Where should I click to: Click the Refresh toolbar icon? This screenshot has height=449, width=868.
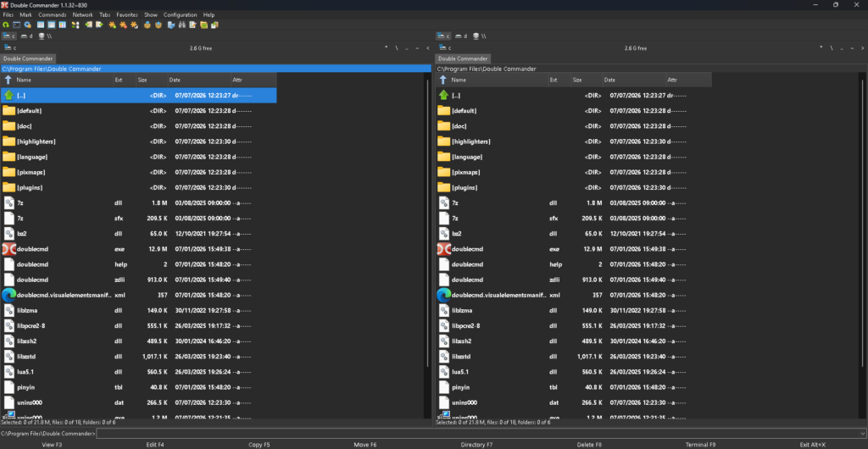(6, 25)
